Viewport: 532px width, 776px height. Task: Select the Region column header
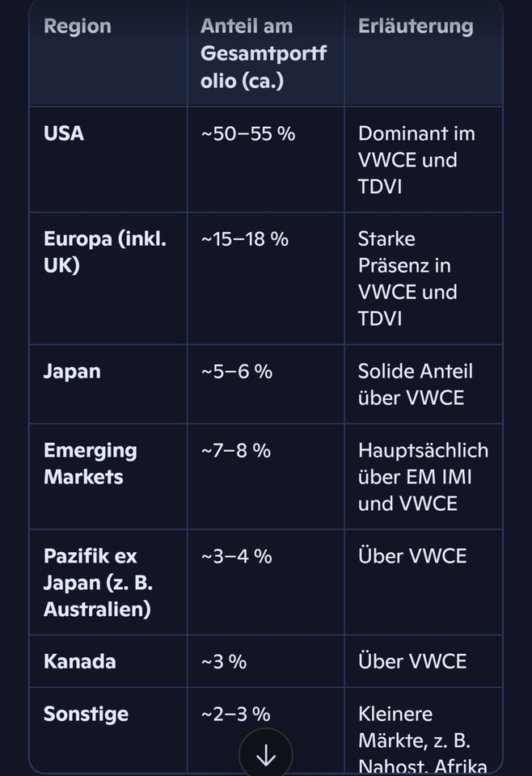point(78,26)
